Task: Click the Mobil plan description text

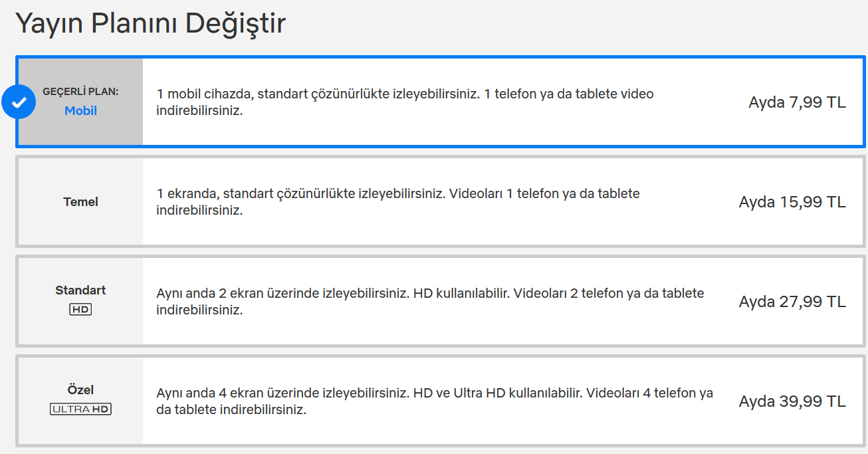Action: click(405, 102)
